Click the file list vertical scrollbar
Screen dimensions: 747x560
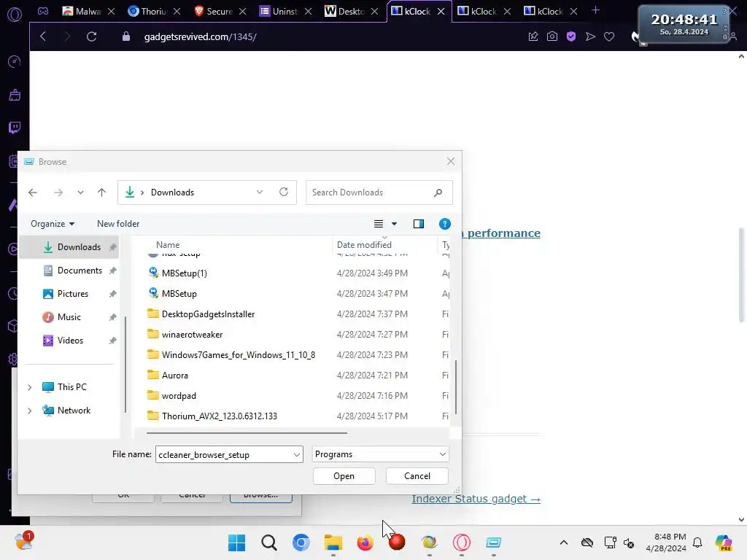(x=456, y=387)
